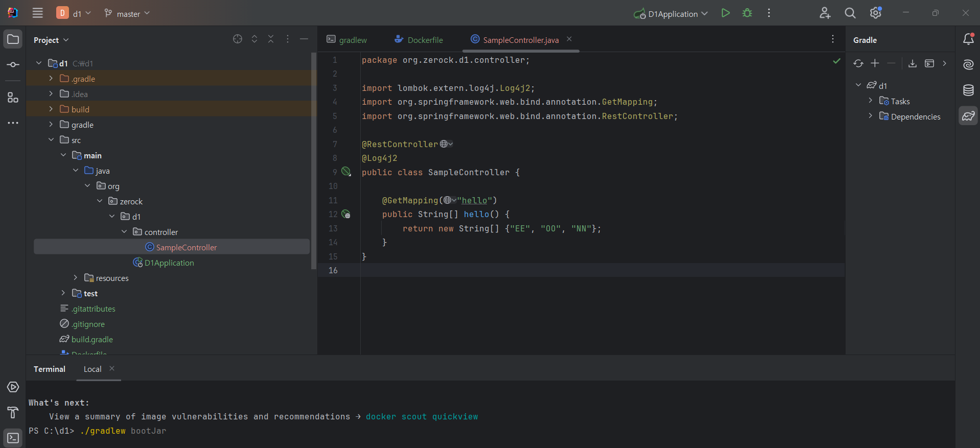Screen dimensions: 980x448
Task: Open the Structure tool window icon
Action: pyautogui.click(x=13, y=98)
